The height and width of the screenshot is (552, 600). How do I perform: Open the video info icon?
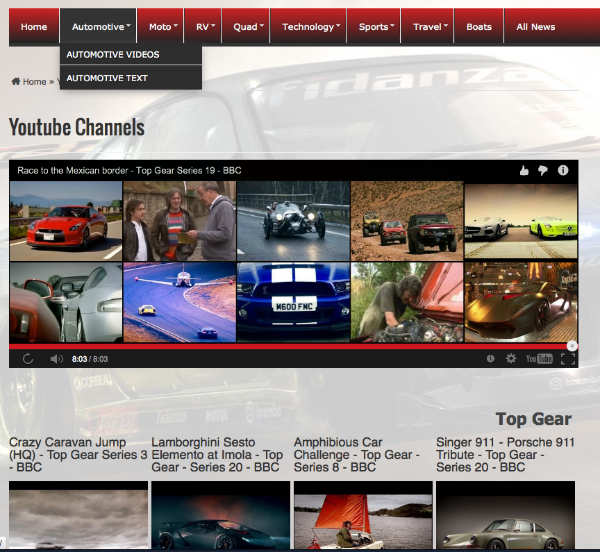563,170
